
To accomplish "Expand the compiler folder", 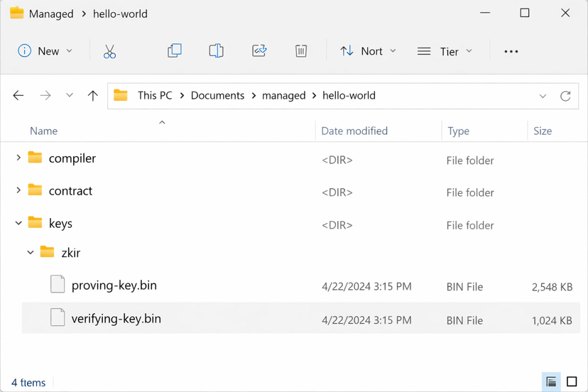I will (18, 158).
